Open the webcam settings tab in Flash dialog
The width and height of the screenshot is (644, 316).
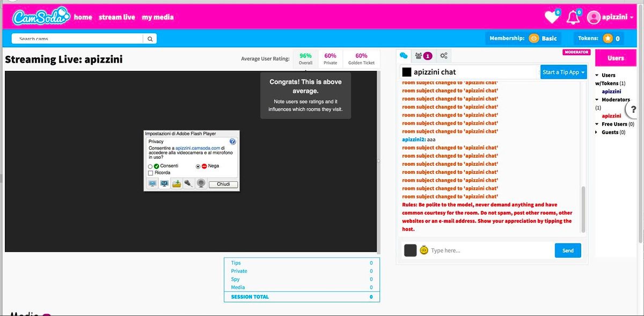pyautogui.click(x=201, y=183)
